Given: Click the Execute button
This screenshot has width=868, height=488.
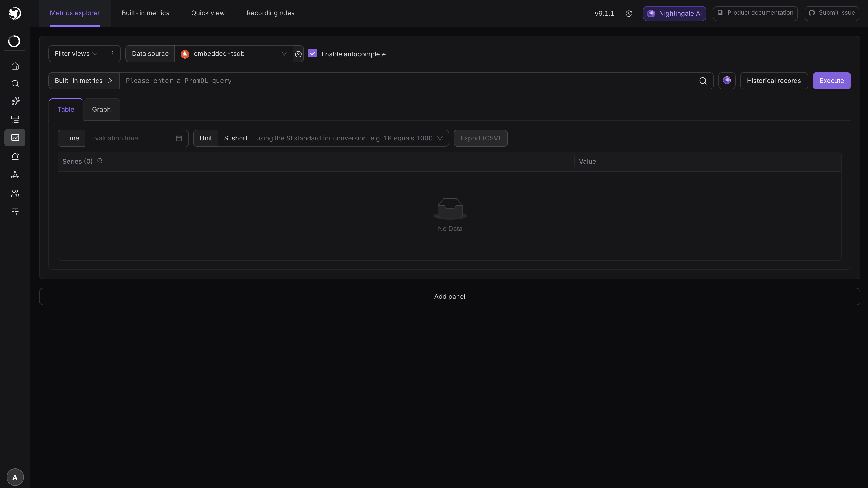Looking at the screenshot, I should pyautogui.click(x=832, y=81).
